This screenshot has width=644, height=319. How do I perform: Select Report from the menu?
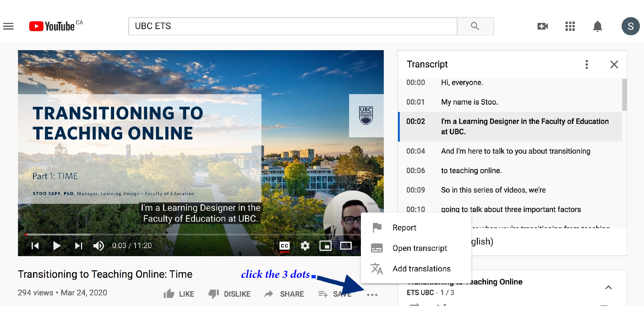[416, 228]
